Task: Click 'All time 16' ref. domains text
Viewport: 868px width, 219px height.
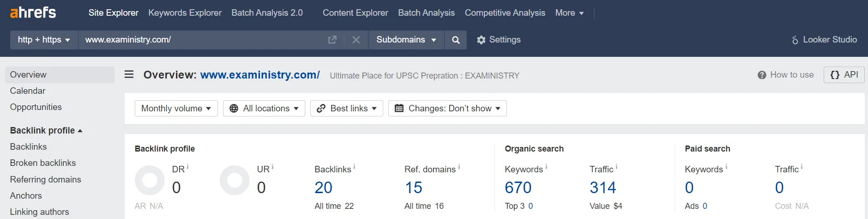Action: point(424,206)
